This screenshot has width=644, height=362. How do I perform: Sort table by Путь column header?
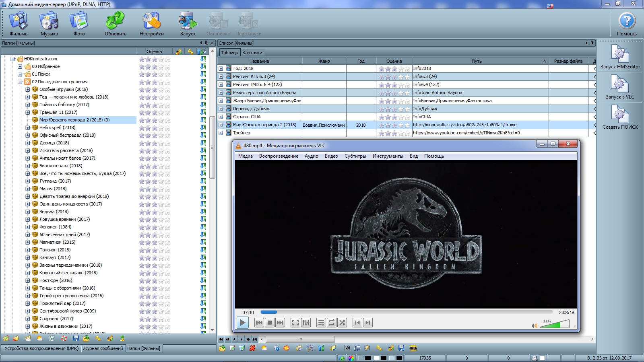click(481, 61)
